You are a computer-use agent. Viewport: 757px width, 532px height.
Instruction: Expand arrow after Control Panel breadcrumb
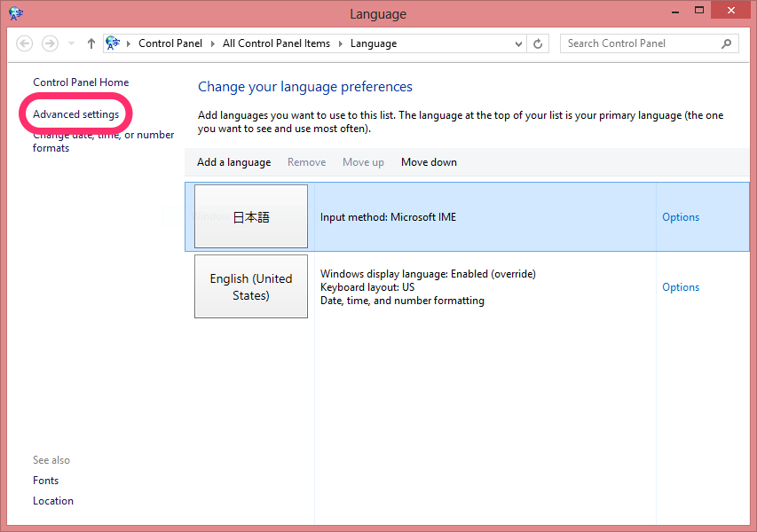(212, 44)
